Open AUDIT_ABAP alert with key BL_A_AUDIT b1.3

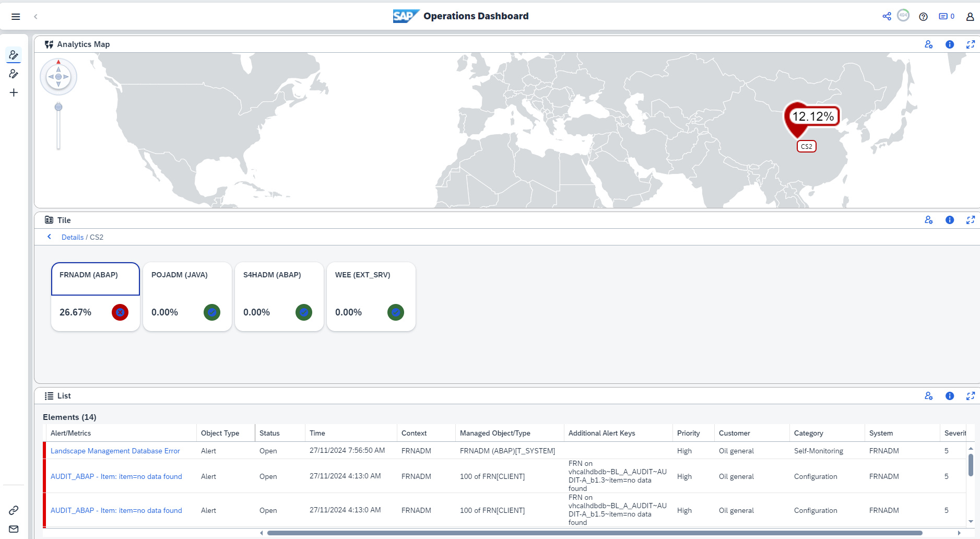click(116, 476)
